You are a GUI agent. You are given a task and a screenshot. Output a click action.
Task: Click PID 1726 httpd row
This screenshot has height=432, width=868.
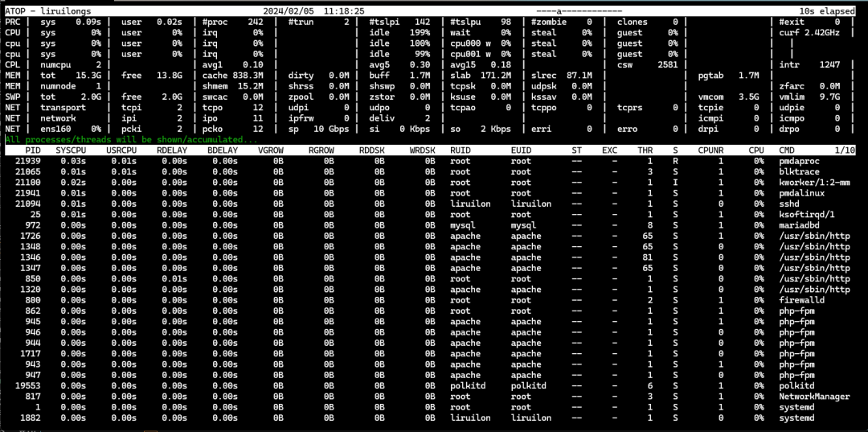click(x=31, y=236)
